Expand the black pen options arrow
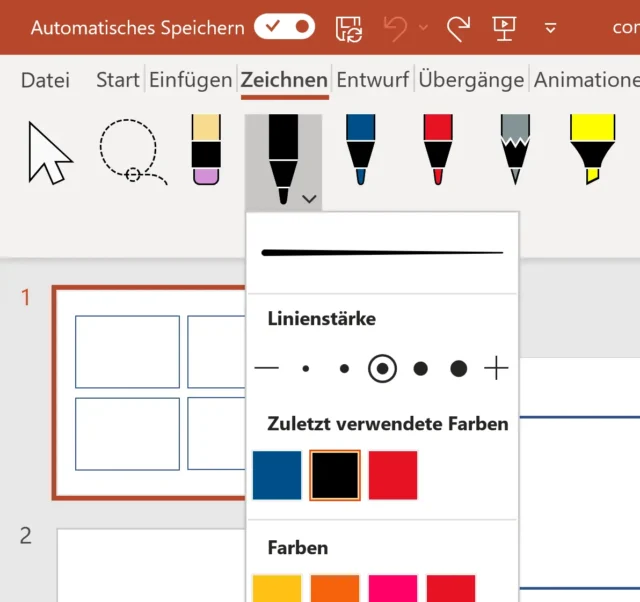640x602 pixels. pyautogui.click(x=309, y=199)
